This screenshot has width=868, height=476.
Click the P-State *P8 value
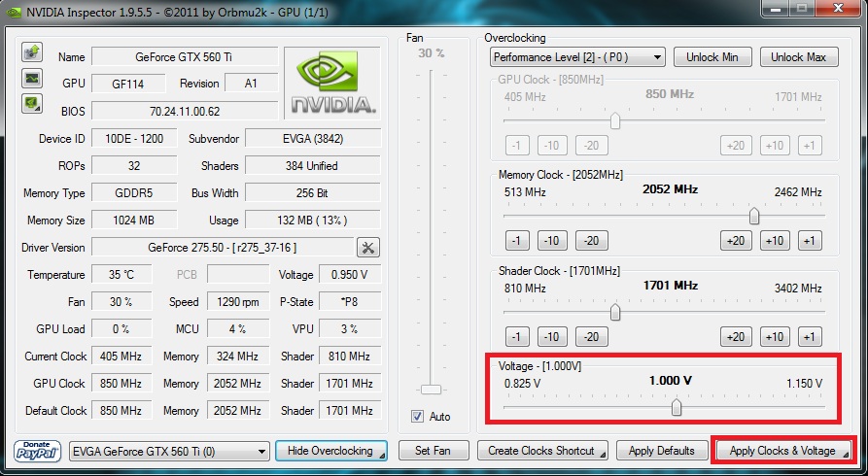pos(350,302)
